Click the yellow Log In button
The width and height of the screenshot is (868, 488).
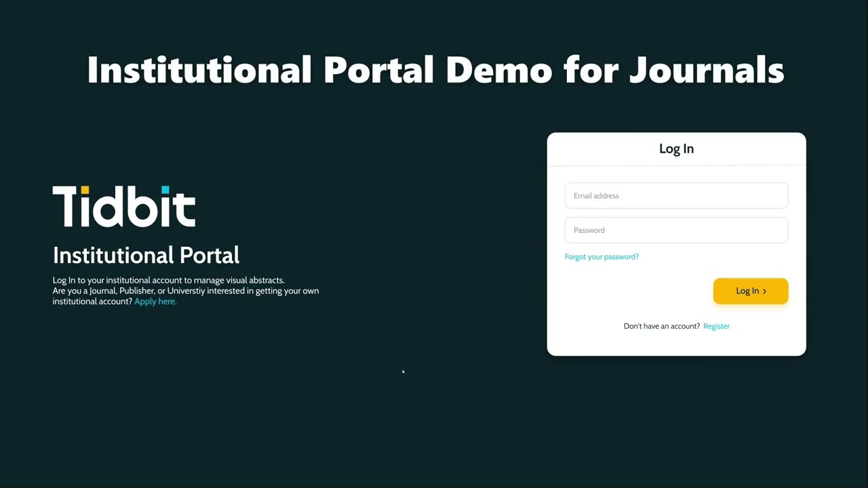[x=750, y=291]
